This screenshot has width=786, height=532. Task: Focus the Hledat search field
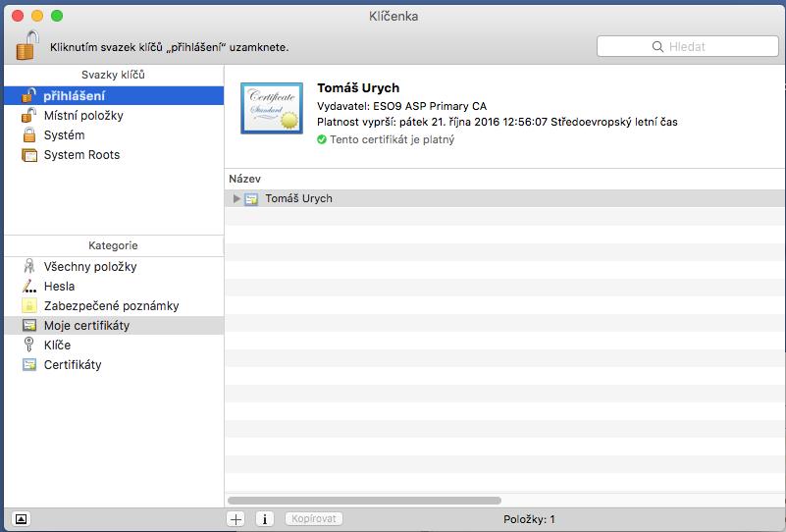687,47
